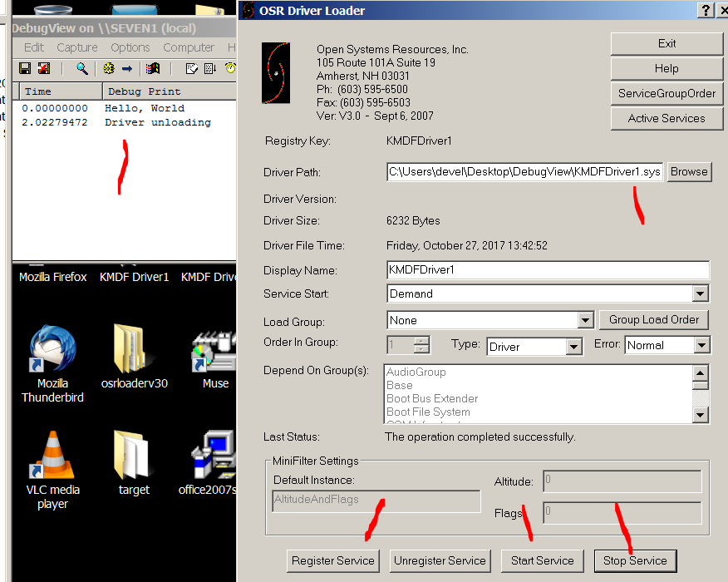Click the Display Name input field

pos(548,269)
